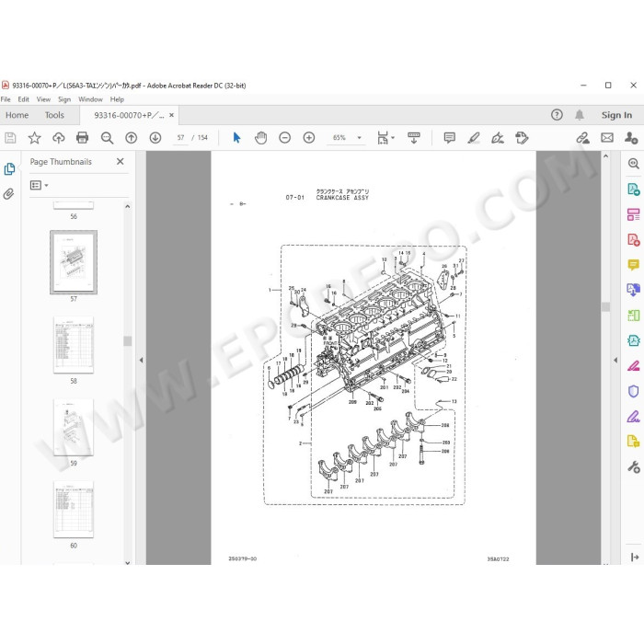Click the Save file icon
The height and width of the screenshot is (644, 644).
click(x=10, y=138)
